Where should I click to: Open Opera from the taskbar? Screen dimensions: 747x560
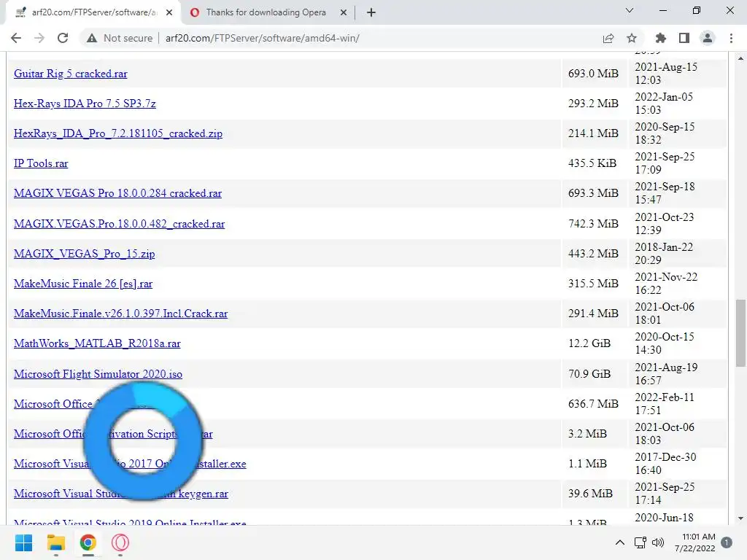click(120, 542)
